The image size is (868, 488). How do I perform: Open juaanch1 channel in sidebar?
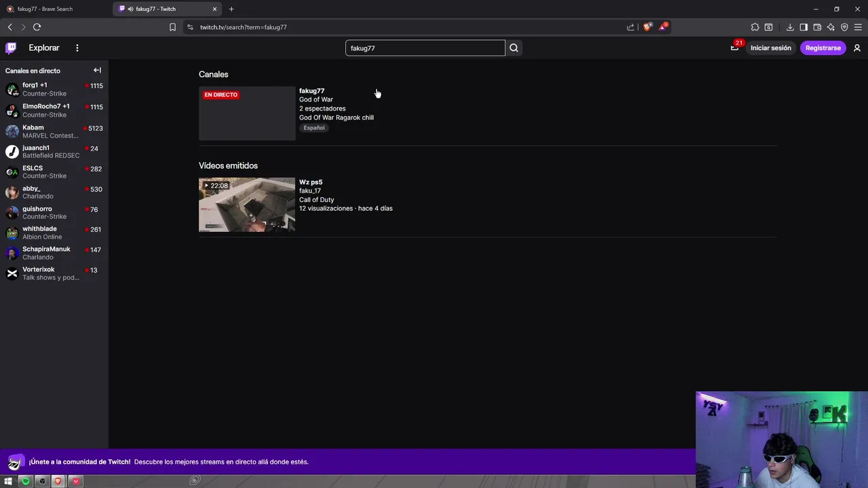(54, 152)
